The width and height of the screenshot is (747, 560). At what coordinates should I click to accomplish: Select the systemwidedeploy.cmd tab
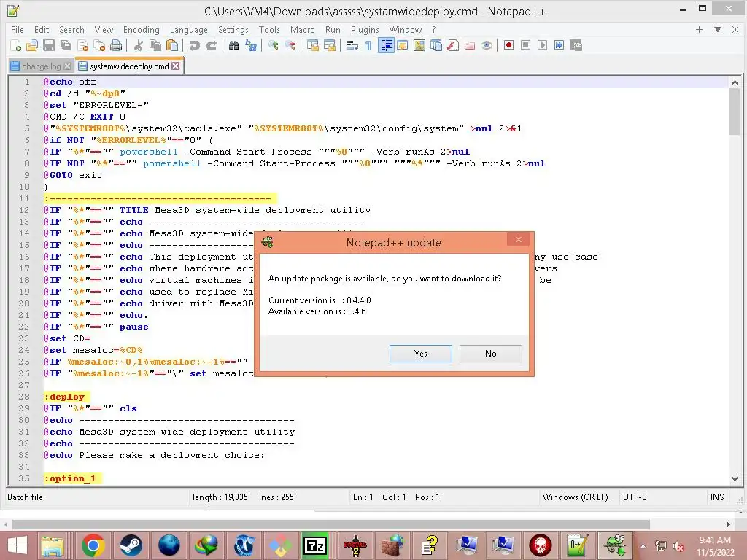click(129, 66)
